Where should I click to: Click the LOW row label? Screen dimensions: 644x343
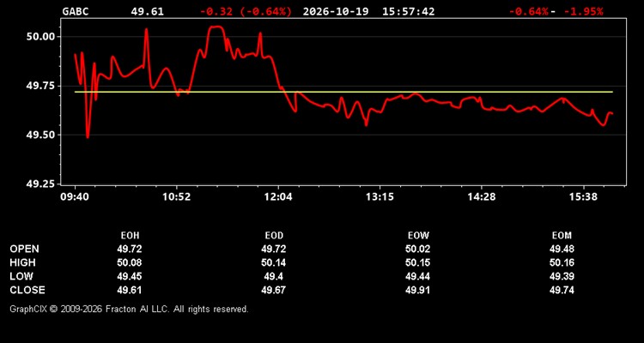point(21,276)
